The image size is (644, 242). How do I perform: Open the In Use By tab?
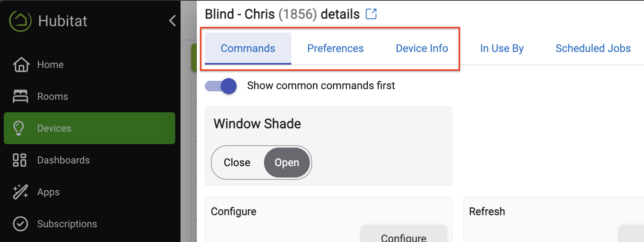(502, 49)
